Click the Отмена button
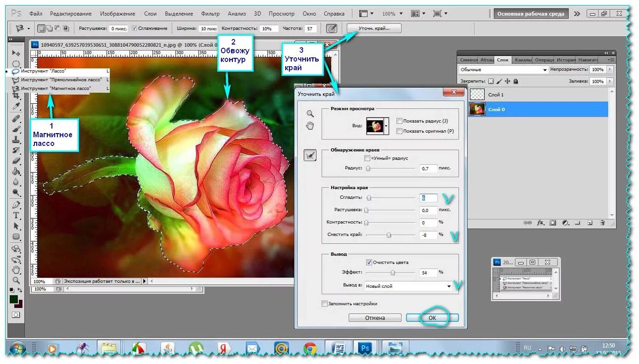 click(x=375, y=318)
